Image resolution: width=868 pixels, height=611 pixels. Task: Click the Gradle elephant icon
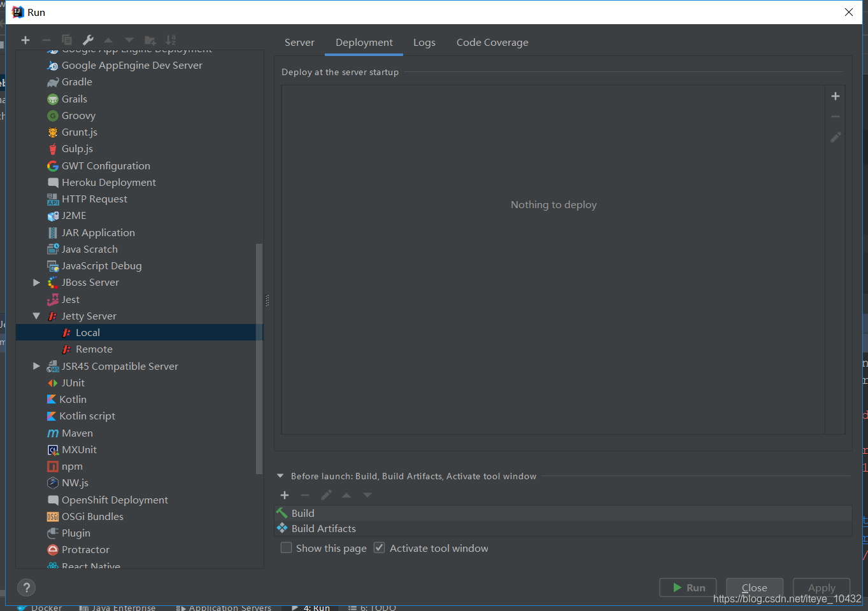coord(53,82)
